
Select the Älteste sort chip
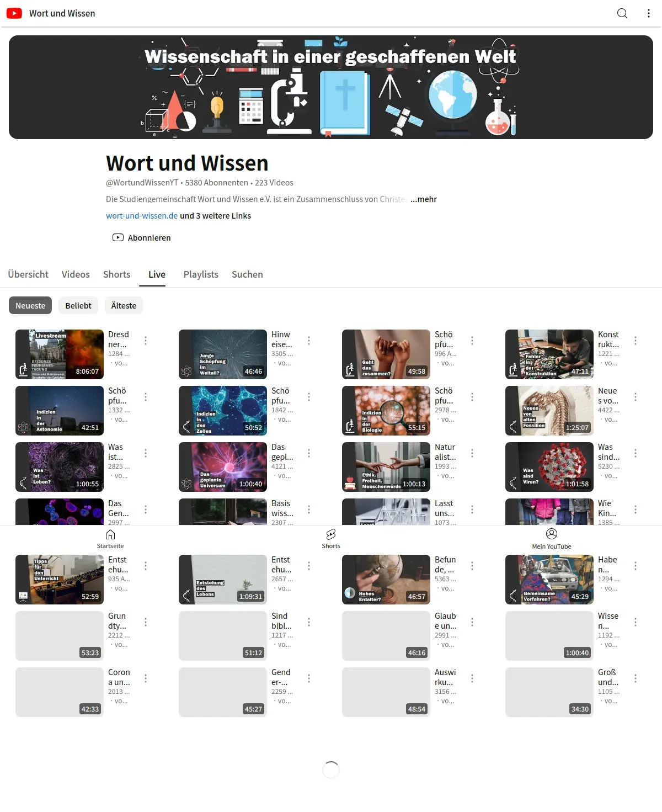[124, 305]
